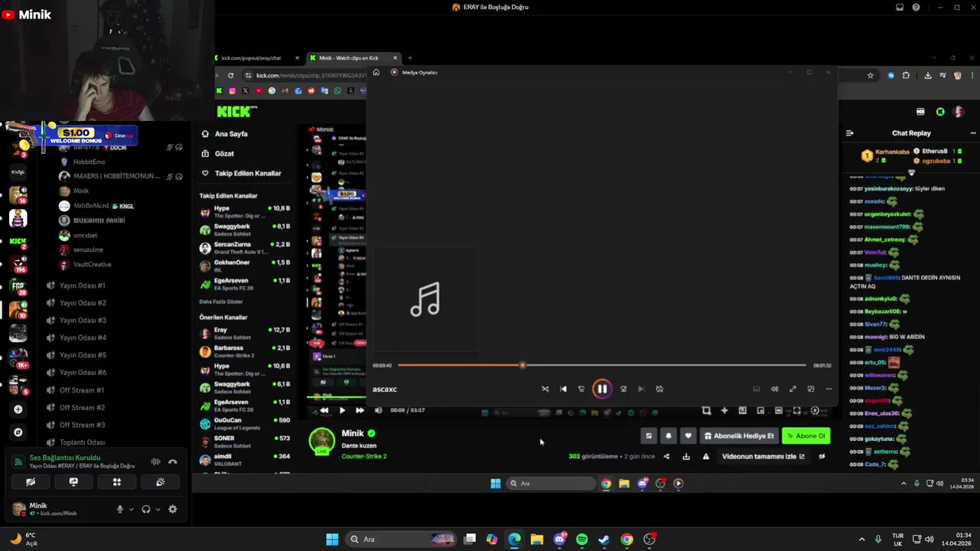Image resolution: width=980 pixels, height=551 pixels.
Task: Add a server in Discord
Action: 18,409
